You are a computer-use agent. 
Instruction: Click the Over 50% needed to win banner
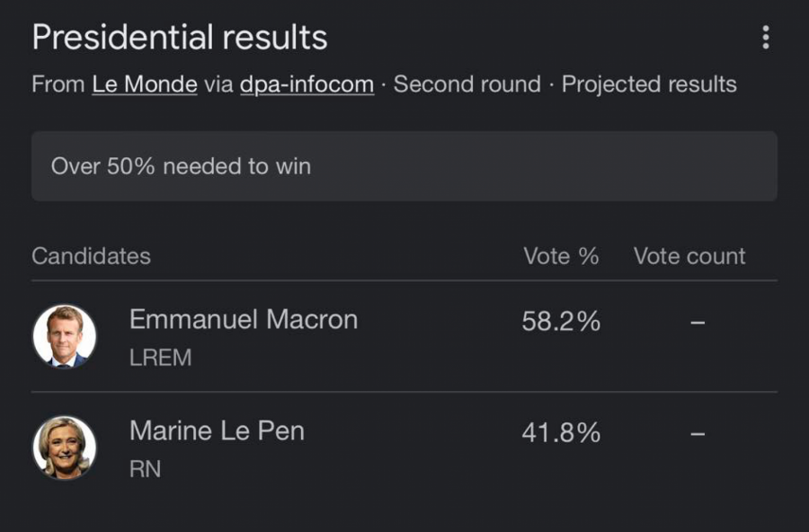click(404, 166)
